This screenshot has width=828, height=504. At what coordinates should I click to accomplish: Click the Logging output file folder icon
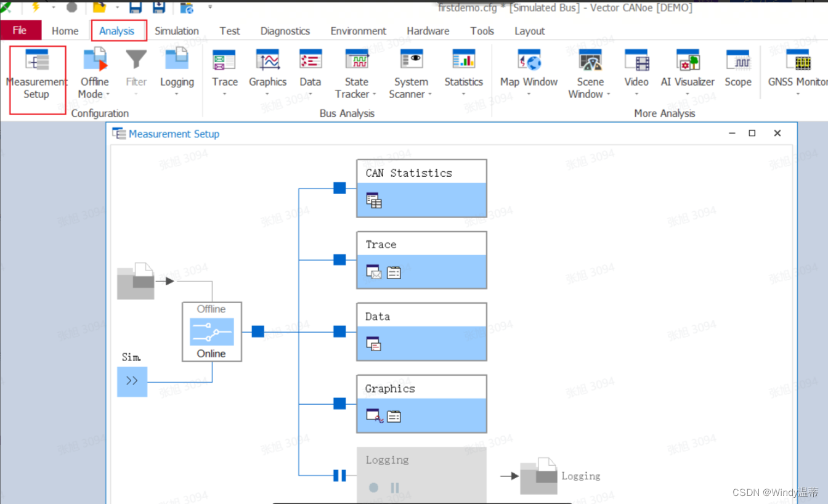pos(538,476)
